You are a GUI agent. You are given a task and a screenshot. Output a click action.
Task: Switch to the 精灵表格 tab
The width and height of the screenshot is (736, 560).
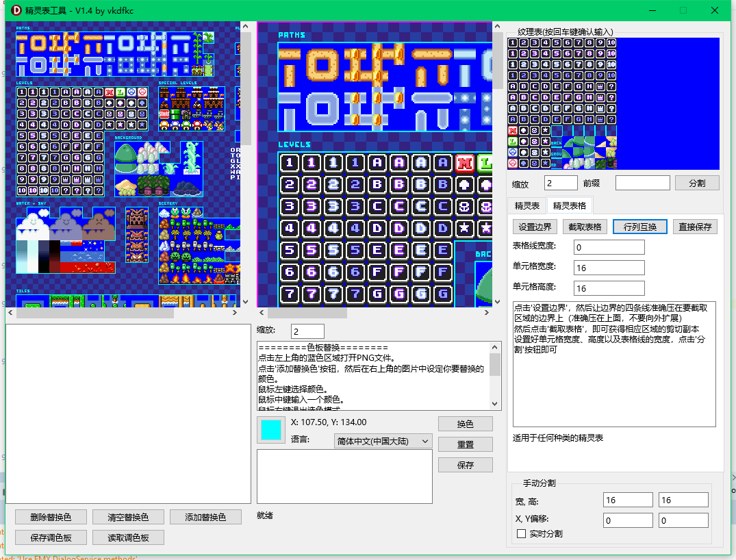570,205
